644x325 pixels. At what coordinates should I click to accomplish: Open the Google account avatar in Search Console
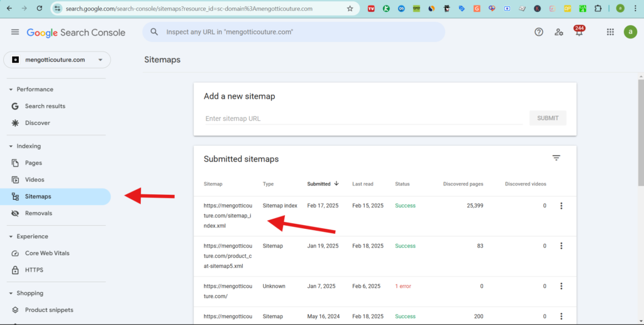[630, 32]
